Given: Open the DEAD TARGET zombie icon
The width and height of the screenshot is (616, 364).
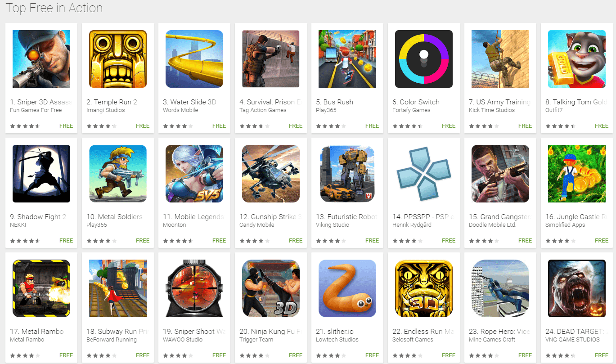Looking at the screenshot, I should click(577, 288).
